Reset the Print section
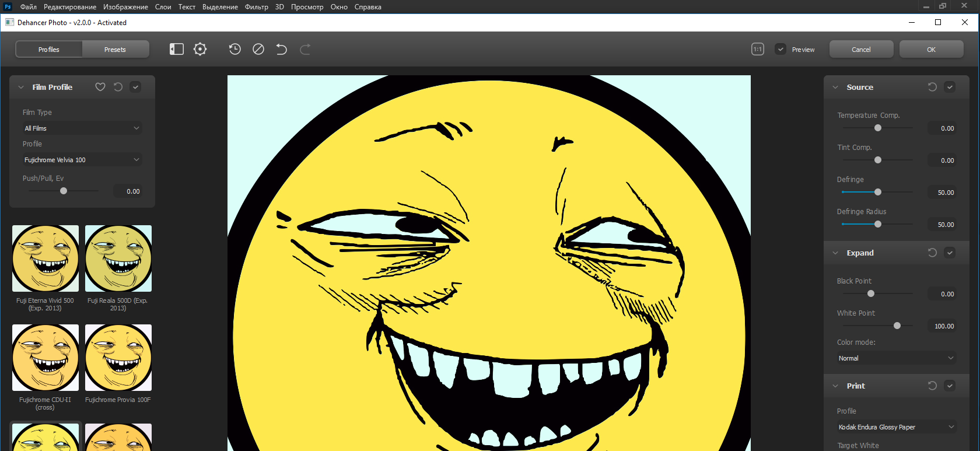This screenshot has height=451, width=980. coord(932,386)
